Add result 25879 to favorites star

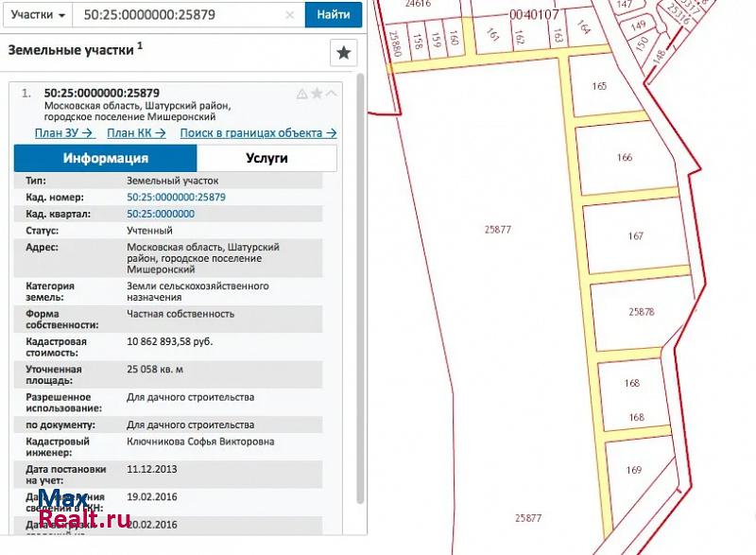[x=317, y=94]
